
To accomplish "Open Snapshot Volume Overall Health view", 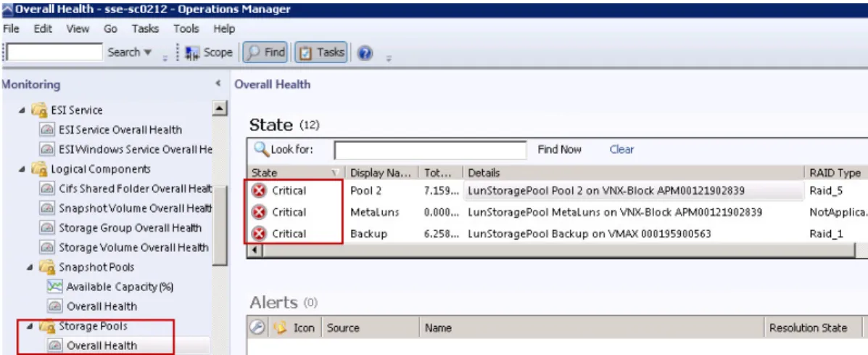I will [136, 208].
